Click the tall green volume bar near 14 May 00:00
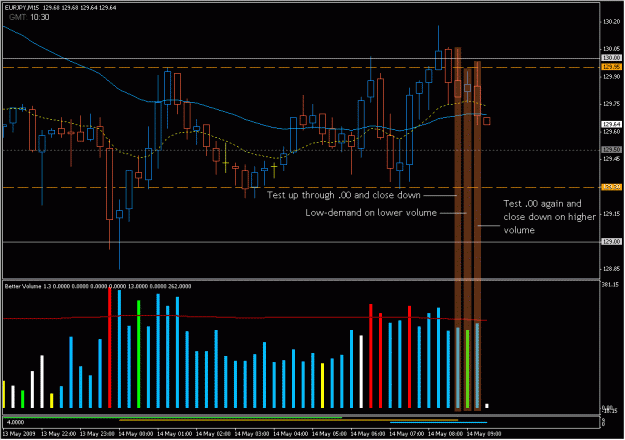Viewport: 625px width, 440px height. [x=139, y=354]
